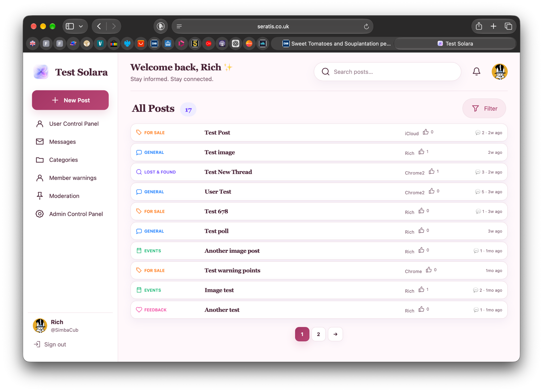
Task: Focus the Search posts field
Action: 387,72
